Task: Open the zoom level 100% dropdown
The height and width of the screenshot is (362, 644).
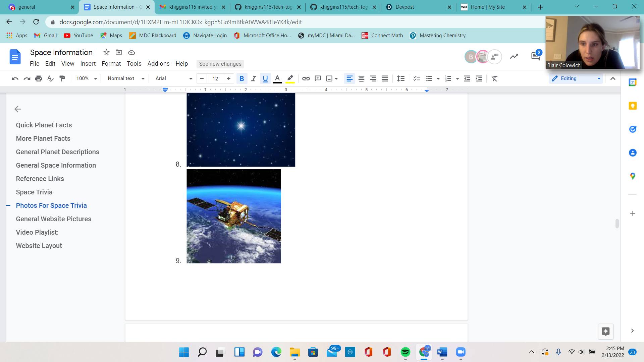Action: [x=87, y=78]
